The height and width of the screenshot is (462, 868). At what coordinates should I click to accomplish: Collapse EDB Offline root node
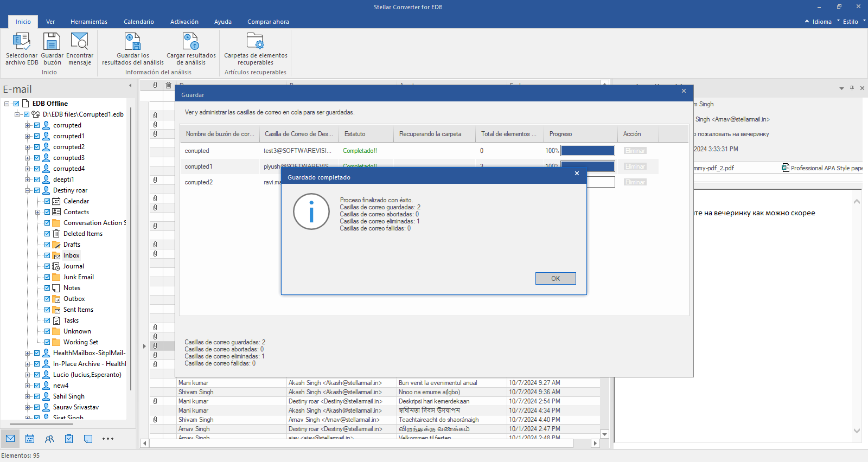7,104
